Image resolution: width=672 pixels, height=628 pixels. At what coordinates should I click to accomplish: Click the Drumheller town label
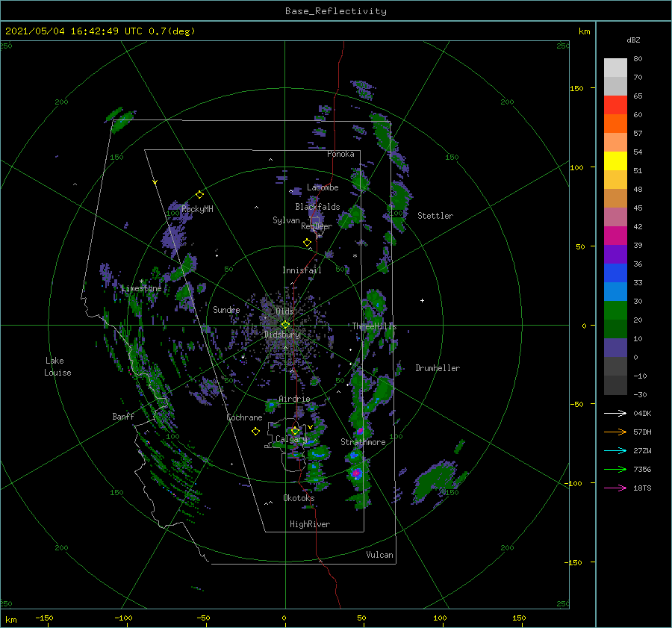click(438, 368)
